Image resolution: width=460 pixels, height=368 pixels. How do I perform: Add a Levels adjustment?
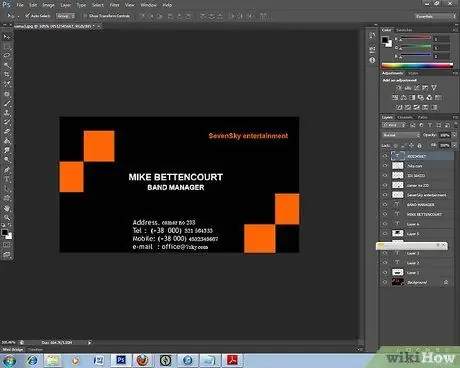408,88
